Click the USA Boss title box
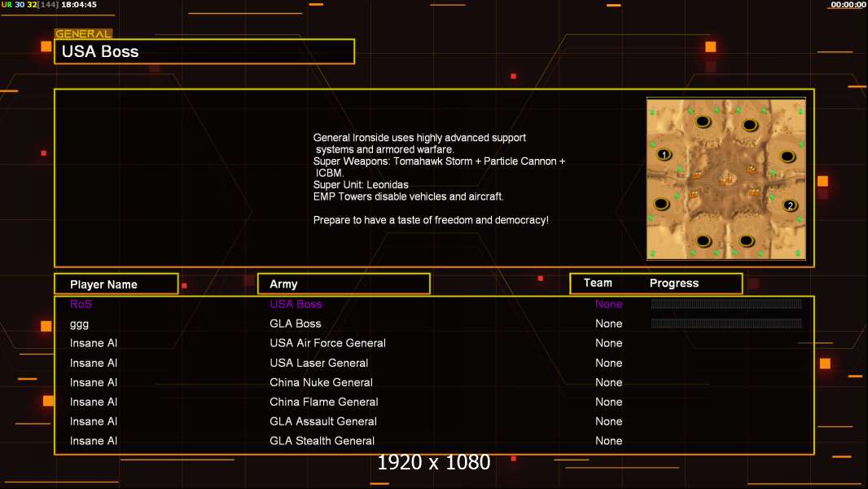The height and width of the screenshot is (489, 868). tap(204, 51)
